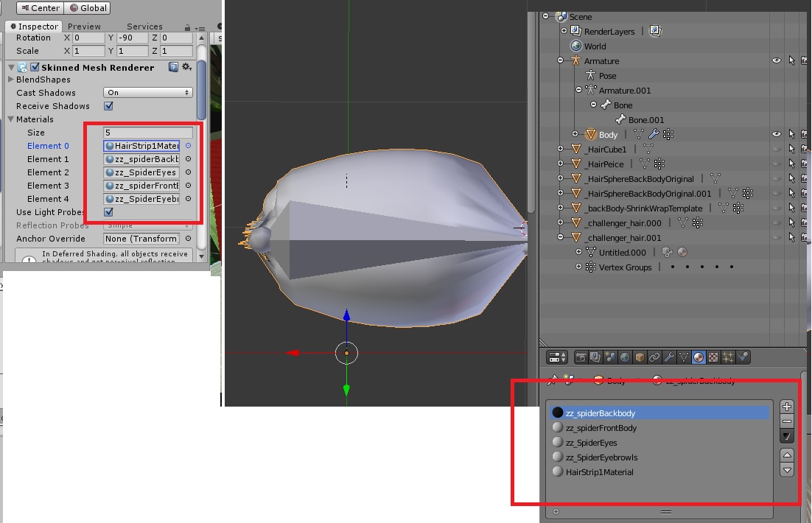
Task: Click the Global transform orientation button
Action: pos(87,8)
